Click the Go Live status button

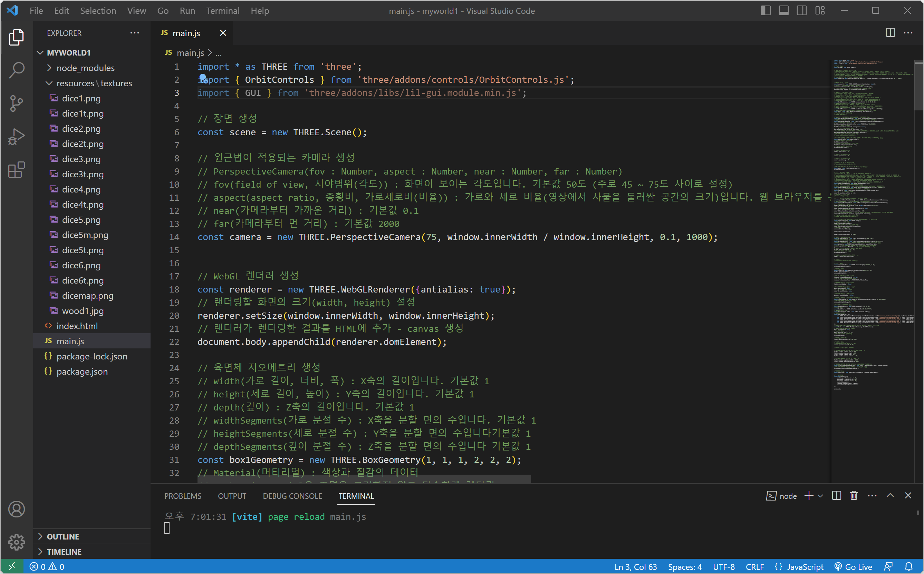click(x=853, y=566)
